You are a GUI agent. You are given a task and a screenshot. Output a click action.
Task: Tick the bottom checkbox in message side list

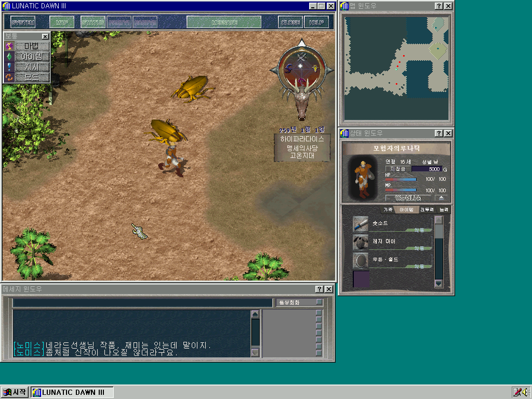pos(318,353)
